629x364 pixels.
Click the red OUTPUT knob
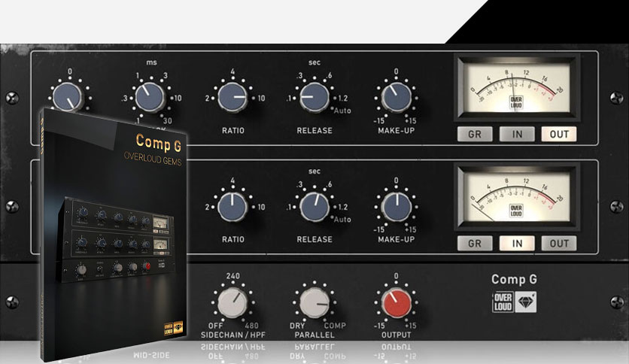click(x=396, y=302)
